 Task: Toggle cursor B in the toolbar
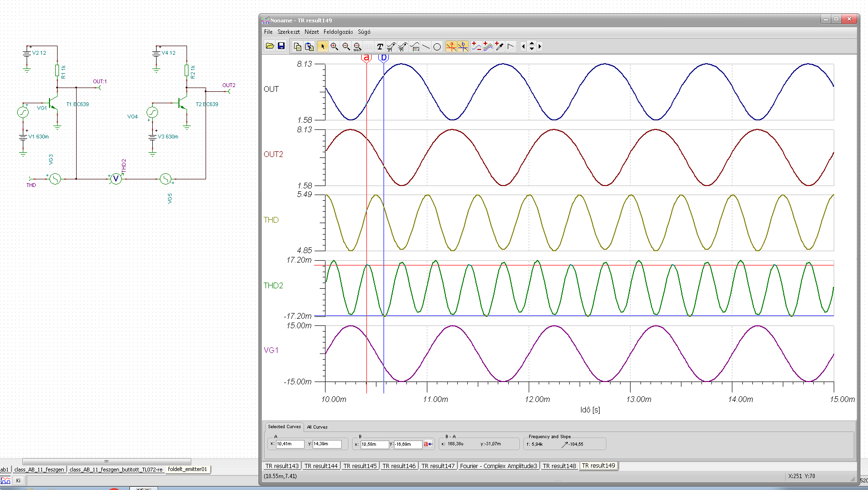click(x=463, y=46)
